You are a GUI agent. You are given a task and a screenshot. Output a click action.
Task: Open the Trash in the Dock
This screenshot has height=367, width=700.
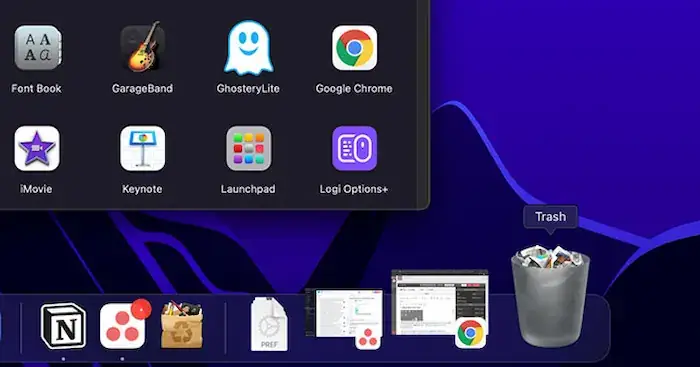pyautogui.click(x=550, y=296)
